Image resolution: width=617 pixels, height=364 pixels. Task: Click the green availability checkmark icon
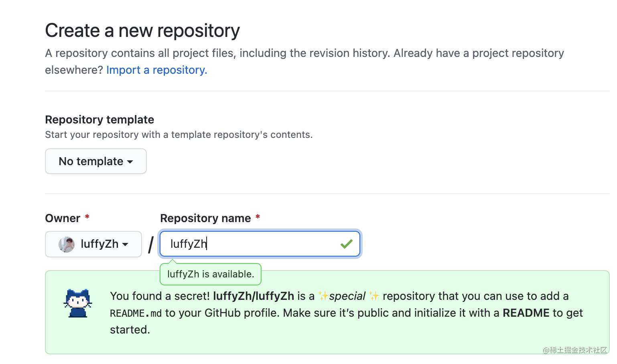click(346, 244)
